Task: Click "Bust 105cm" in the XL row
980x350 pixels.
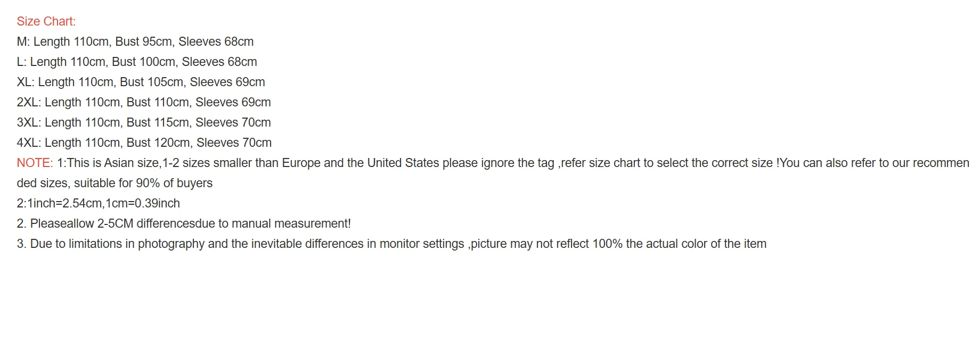Action: [x=152, y=82]
